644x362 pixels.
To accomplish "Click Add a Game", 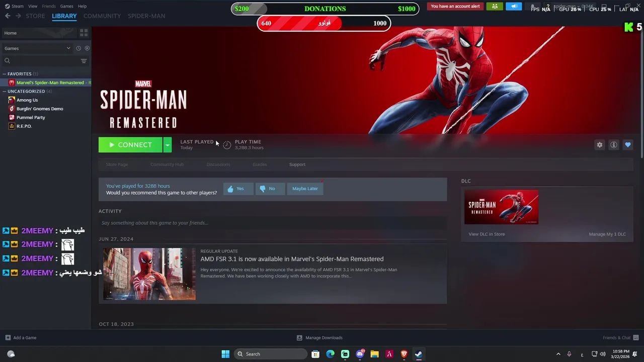I will [21, 338].
